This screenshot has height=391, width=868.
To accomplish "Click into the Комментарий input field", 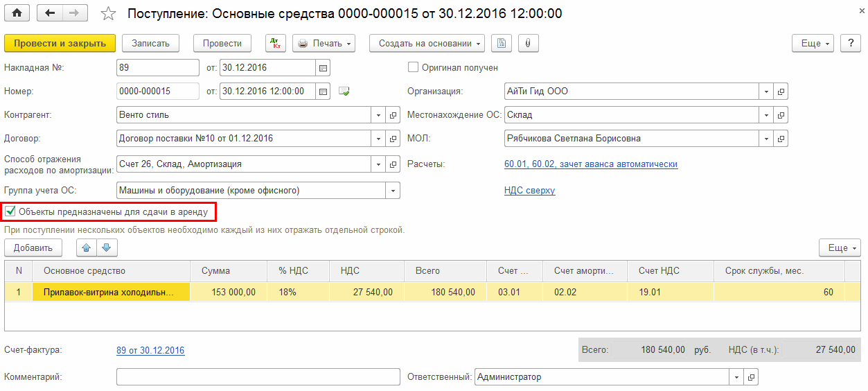I will click(258, 377).
